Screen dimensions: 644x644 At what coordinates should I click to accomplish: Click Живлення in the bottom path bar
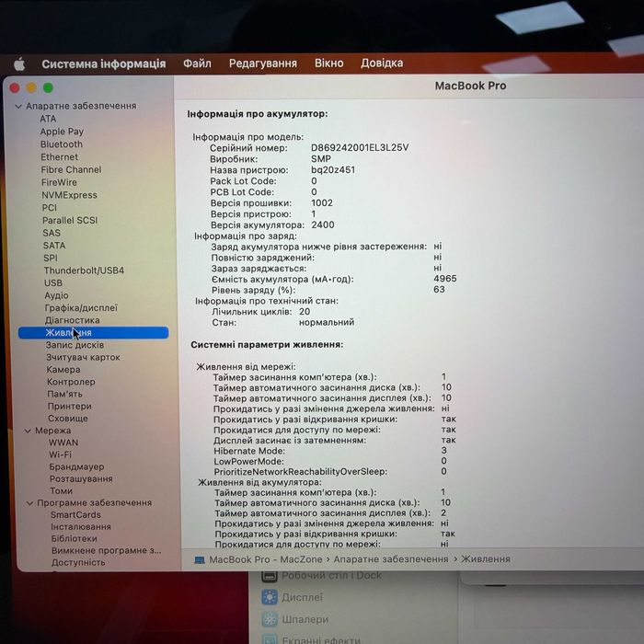click(486, 559)
